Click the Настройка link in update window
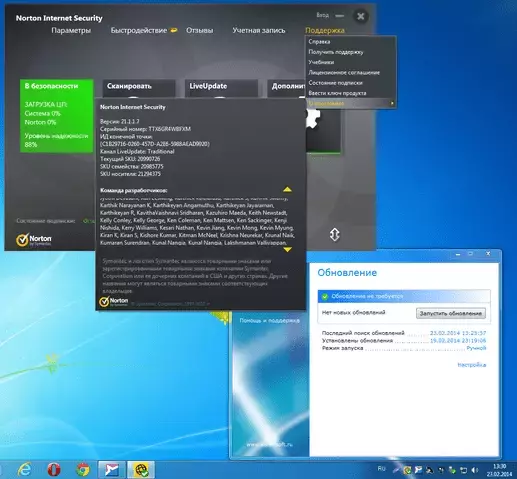This screenshot has height=479, width=517. click(x=472, y=365)
